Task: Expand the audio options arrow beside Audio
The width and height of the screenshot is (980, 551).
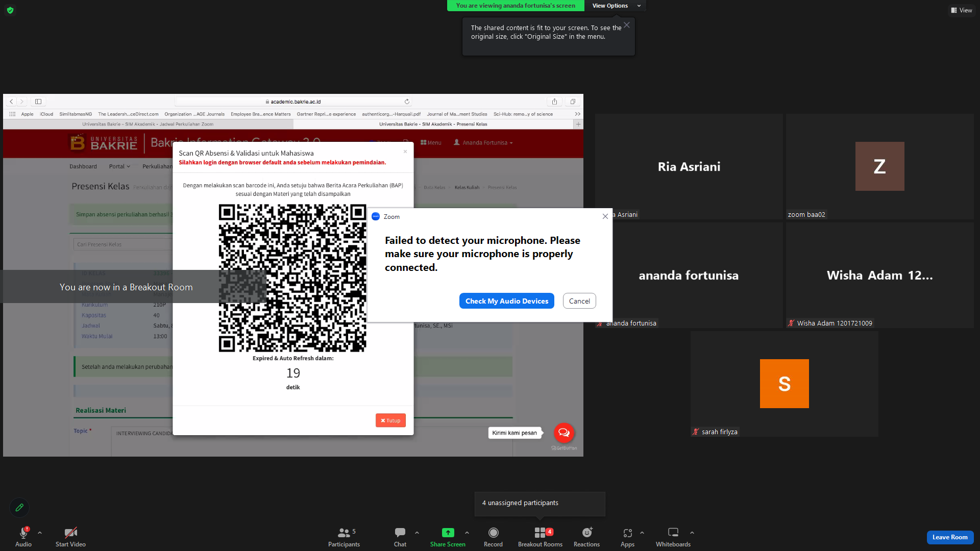Action: coord(40,533)
